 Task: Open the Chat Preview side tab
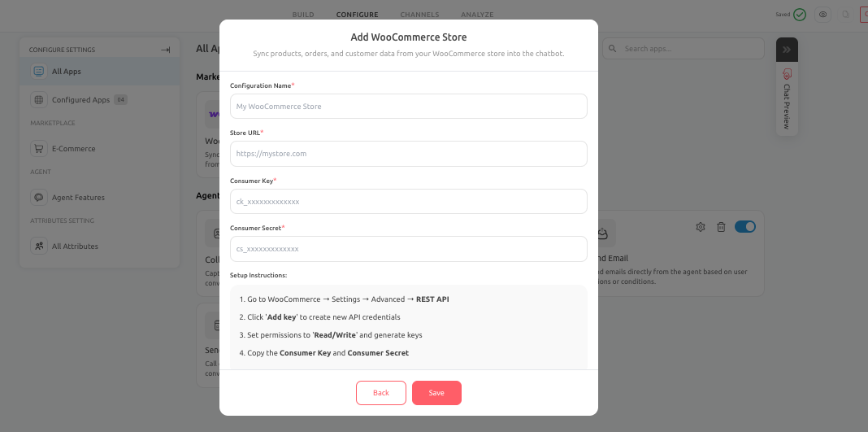click(x=787, y=98)
